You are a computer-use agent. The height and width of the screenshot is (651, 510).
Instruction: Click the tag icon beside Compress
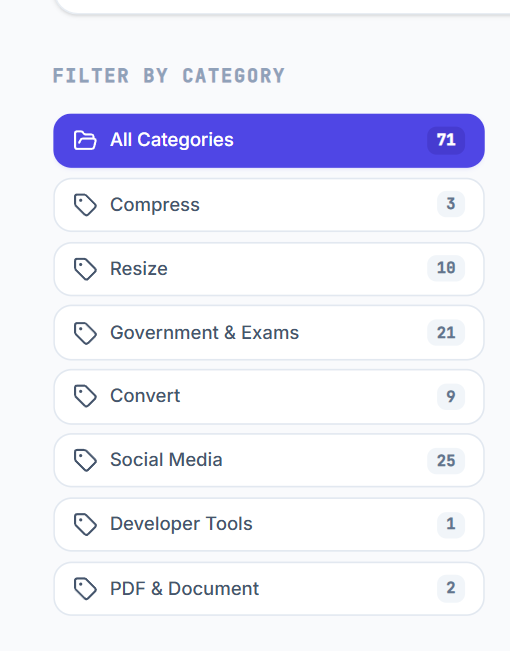(85, 205)
